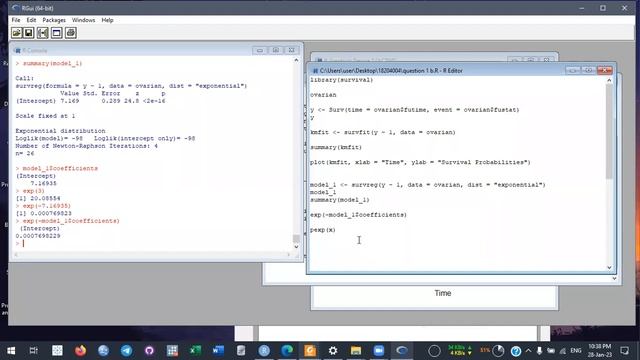The width and height of the screenshot is (640, 360).
Task: Open the notifications action center
Action: (x=624, y=351)
